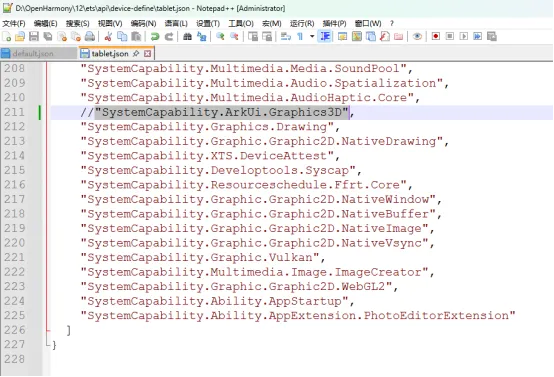
Task: Open the 宏(M) menu
Action: (272, 23)
